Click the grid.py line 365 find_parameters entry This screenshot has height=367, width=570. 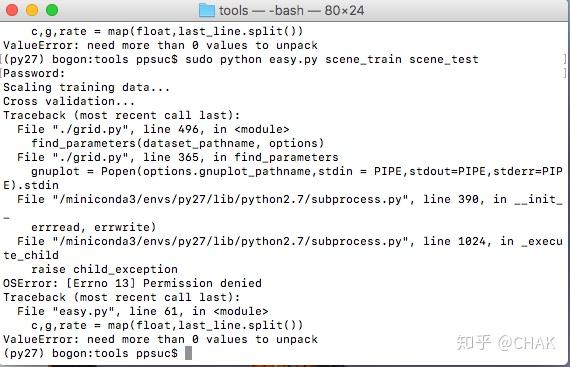[x=177, y=157]
